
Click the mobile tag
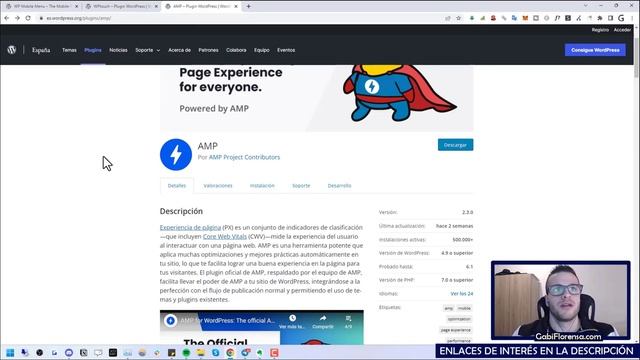pyautogui.click(x=464, y=308)
